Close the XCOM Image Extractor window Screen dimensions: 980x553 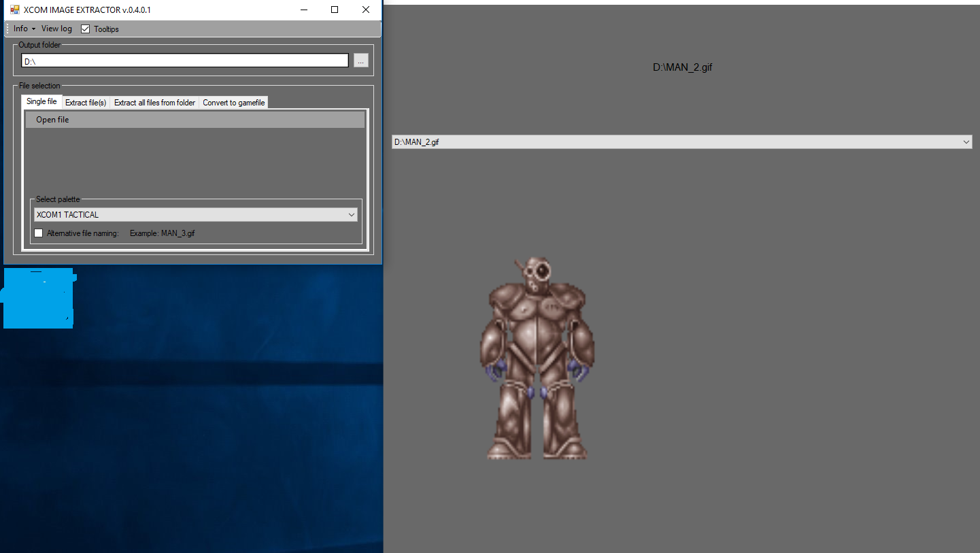pyautogui.click(x=366, y=10)
